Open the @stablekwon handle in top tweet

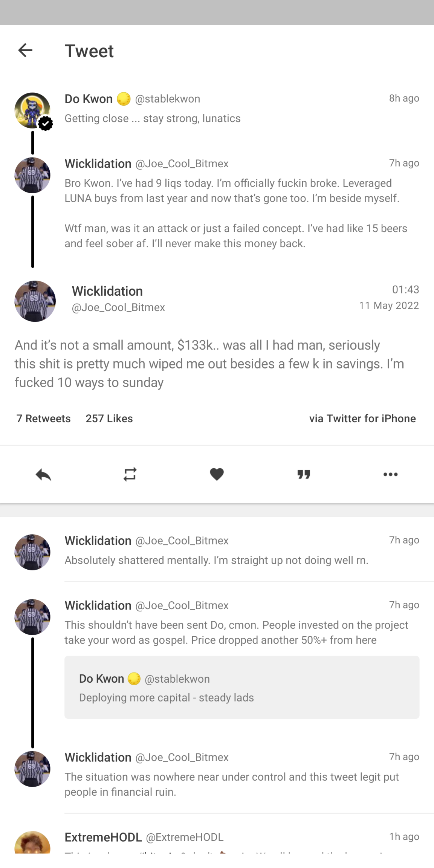click(x=168, y=99)
